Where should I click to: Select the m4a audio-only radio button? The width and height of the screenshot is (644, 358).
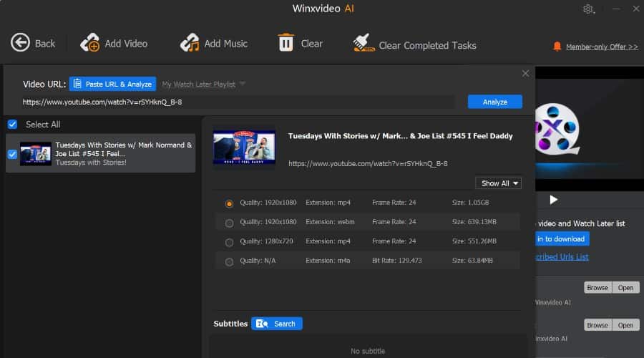(x=229, y=261)
